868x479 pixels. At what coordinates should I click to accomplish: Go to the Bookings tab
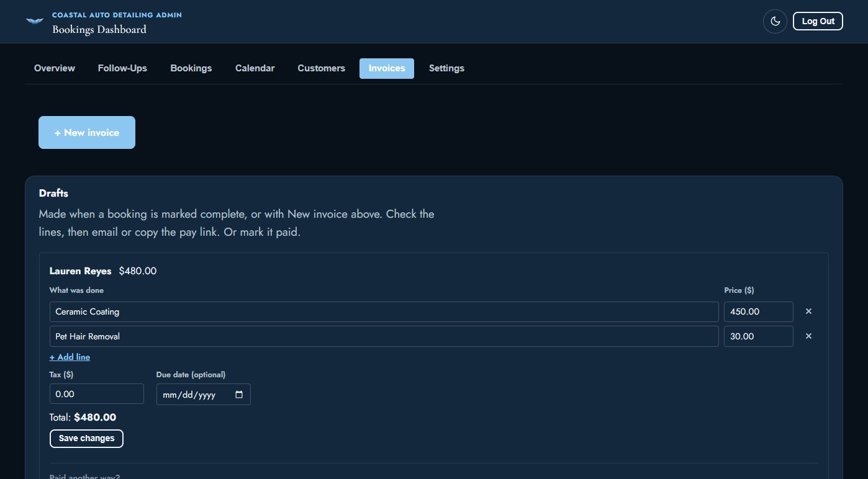click(191, 68)
